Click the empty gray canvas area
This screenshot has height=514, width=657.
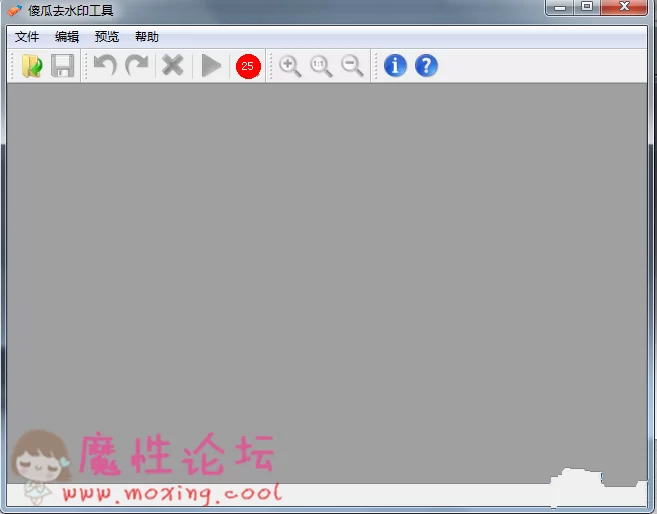[328, 260]
